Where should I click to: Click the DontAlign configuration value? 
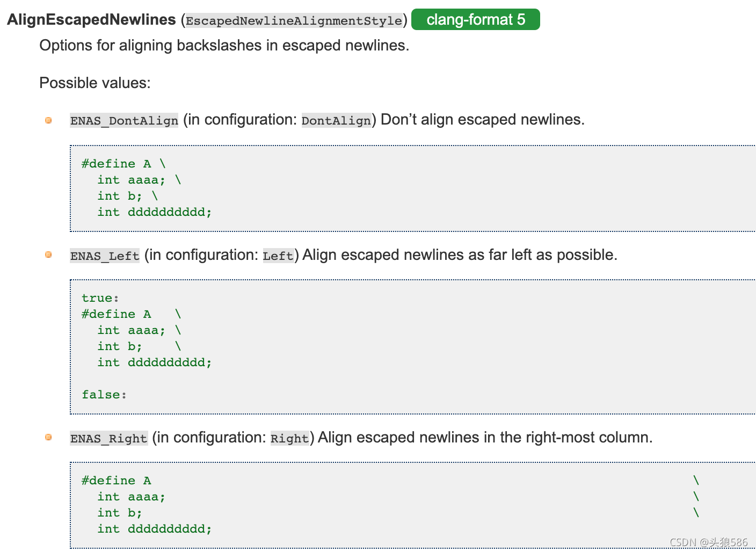[x=336, y=120]
